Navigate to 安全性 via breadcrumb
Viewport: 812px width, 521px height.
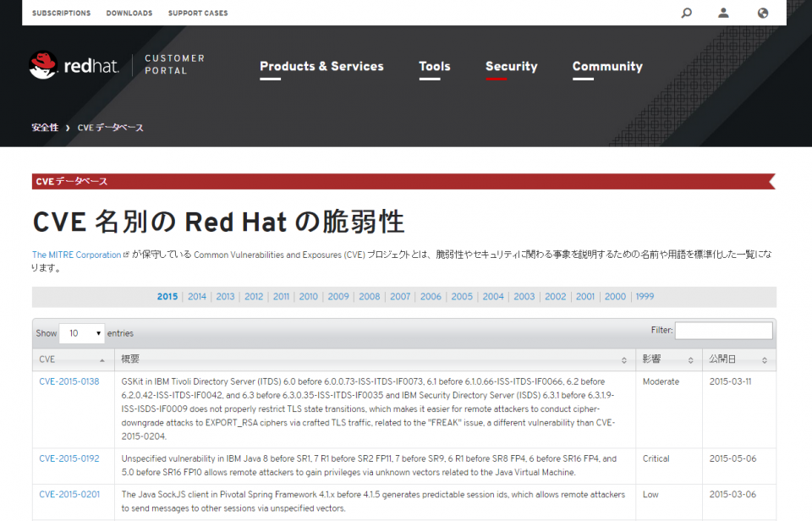(x=45, y=127)
